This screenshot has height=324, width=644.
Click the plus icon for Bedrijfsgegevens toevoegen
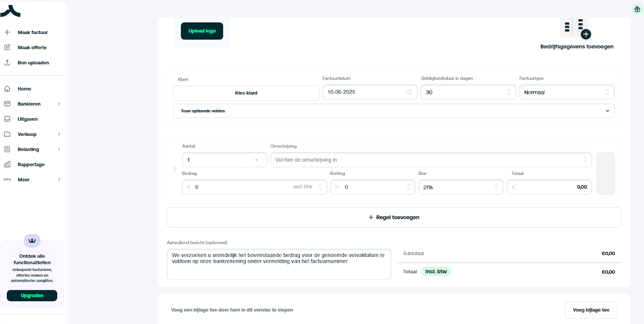coord(586,35)
